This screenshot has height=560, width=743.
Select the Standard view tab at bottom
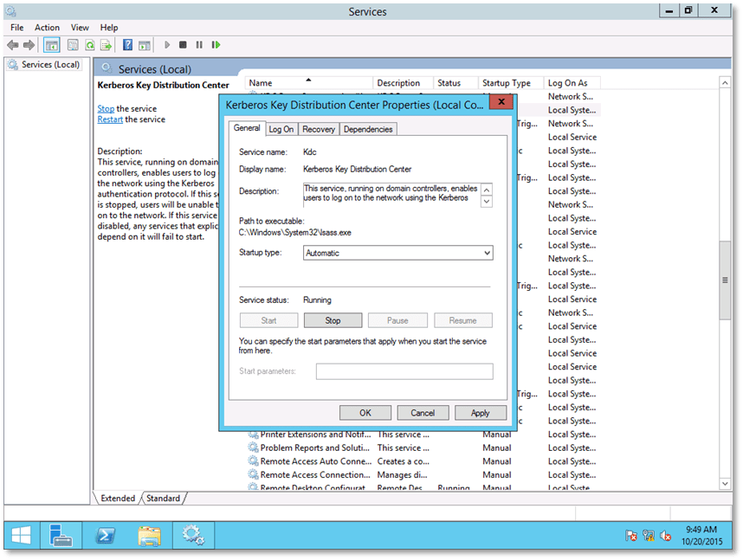[163, 499]
